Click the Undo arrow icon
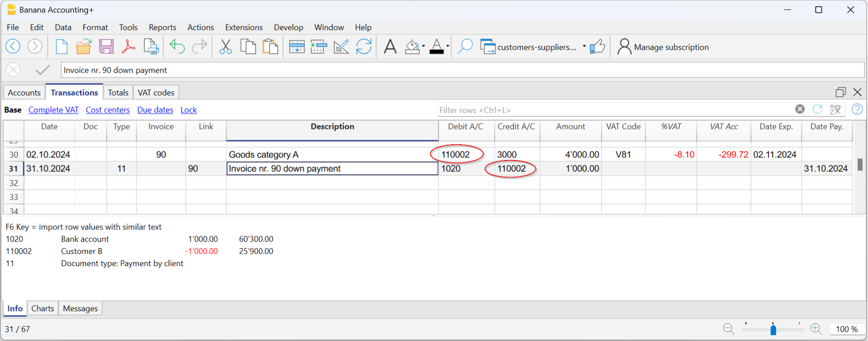 pos(177,47)
